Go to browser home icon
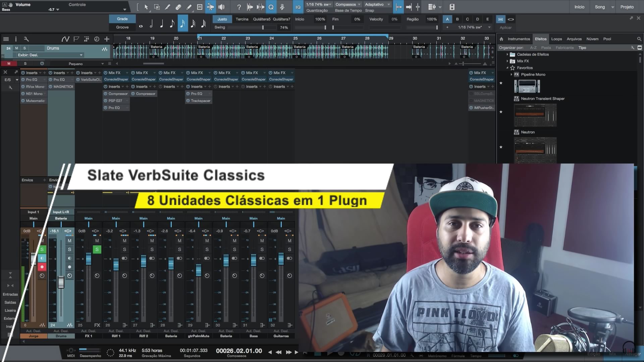Viewport: 644px width, 362px height. point(501,39)
